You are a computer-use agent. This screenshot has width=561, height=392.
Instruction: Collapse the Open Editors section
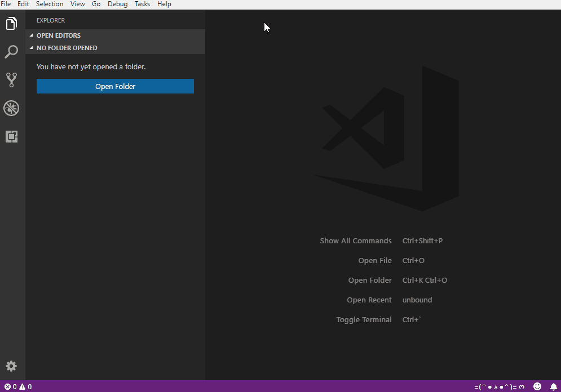(115, 35)
